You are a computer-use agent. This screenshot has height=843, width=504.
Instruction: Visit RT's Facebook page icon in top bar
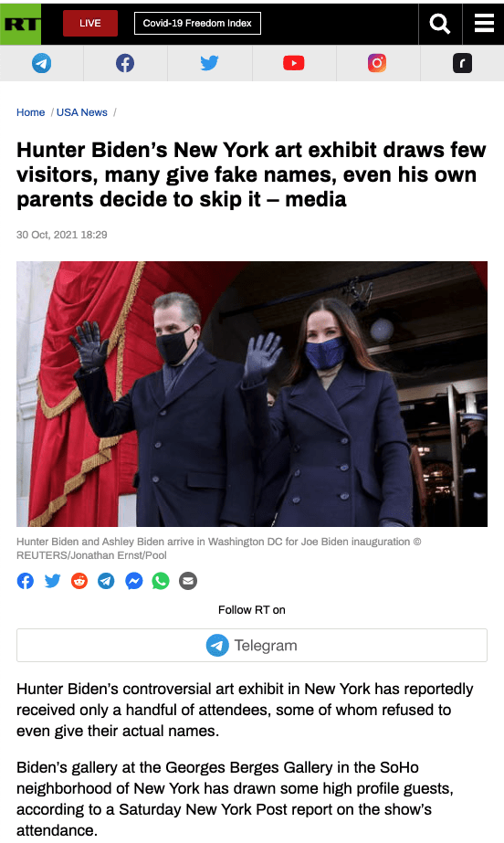tap(125, 63)
